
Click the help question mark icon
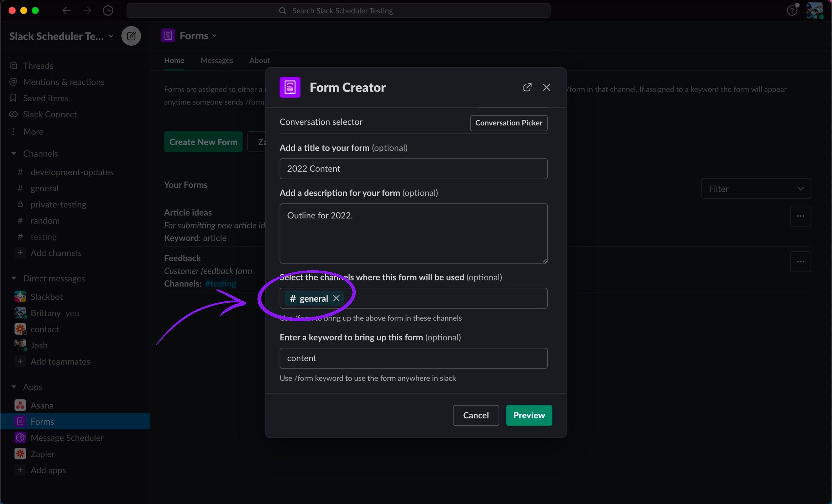tap(792, 11)
